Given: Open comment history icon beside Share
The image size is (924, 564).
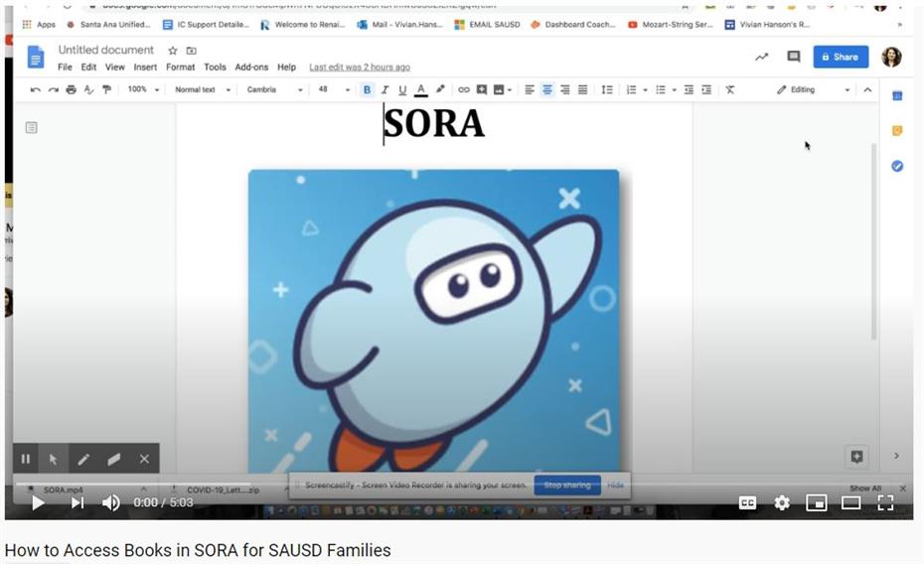Looking at the screenshot, I should click(x=793, y=57).
